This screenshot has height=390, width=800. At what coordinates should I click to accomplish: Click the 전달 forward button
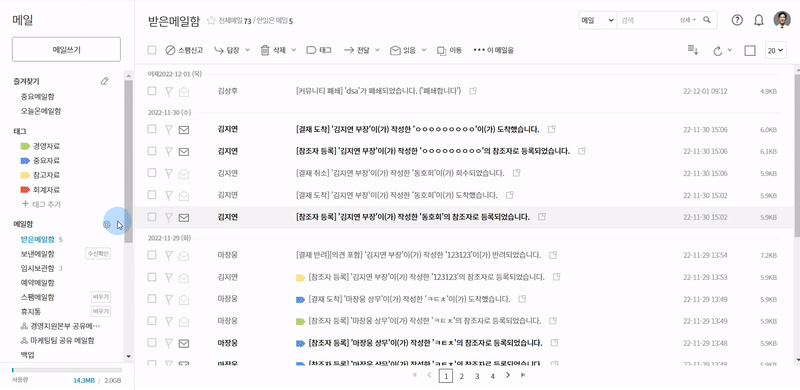(x=357, y=50)
